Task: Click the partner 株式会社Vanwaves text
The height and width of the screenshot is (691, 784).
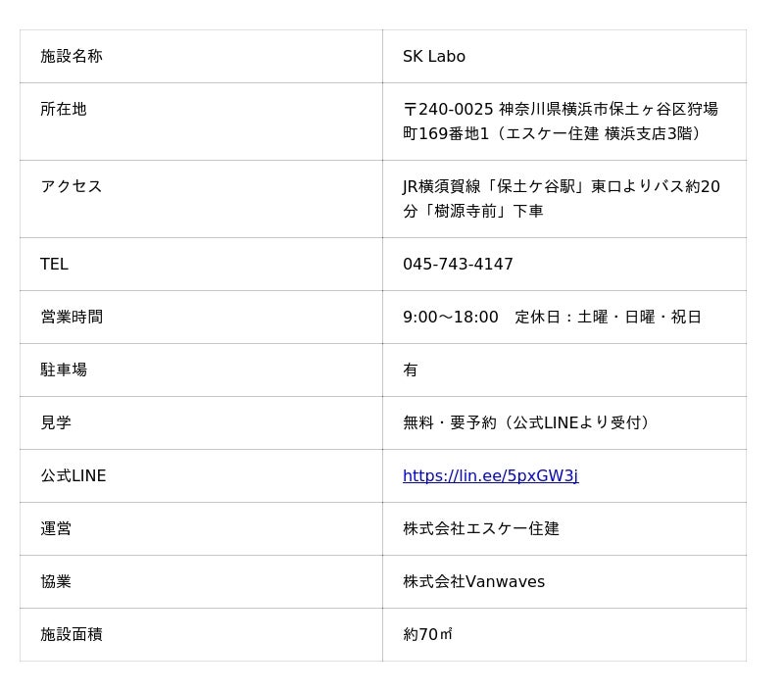Action: (x=473, y=582)
